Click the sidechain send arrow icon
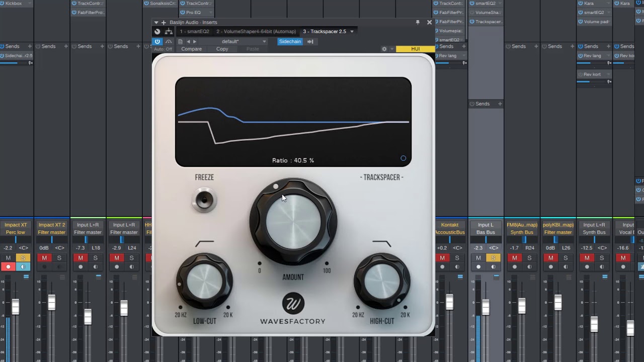Image resolution: width=644 pixels, height=362 pixels. (310, 42)
